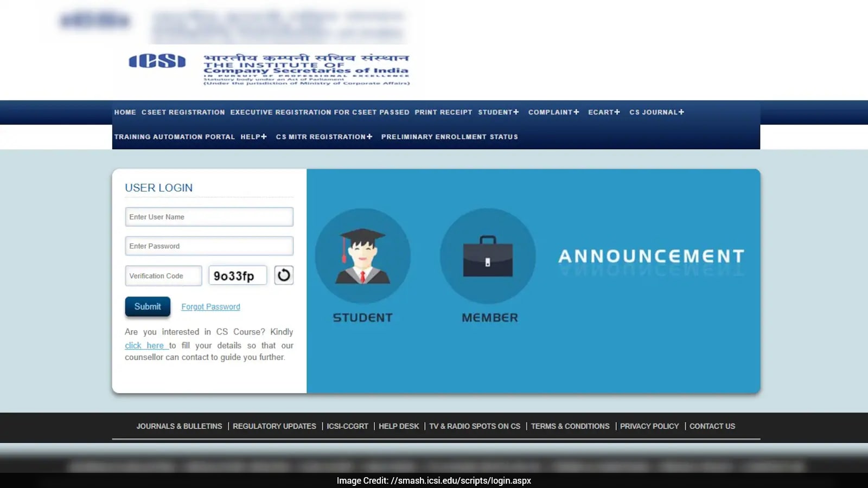Open Privacy Policy footer link
868x488 pixels.
[x=649, y=426]
